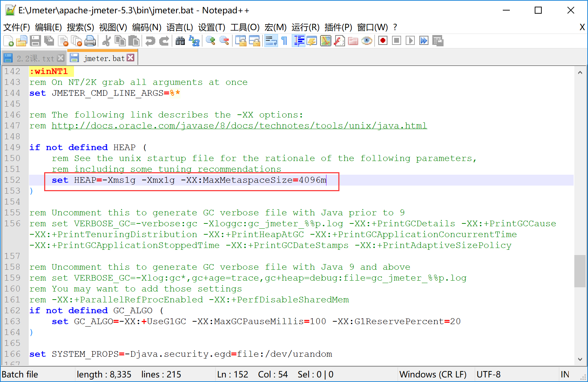Click the Paste toolbar icon
Viewport: 588px width, 382px height.
[134, 41]
